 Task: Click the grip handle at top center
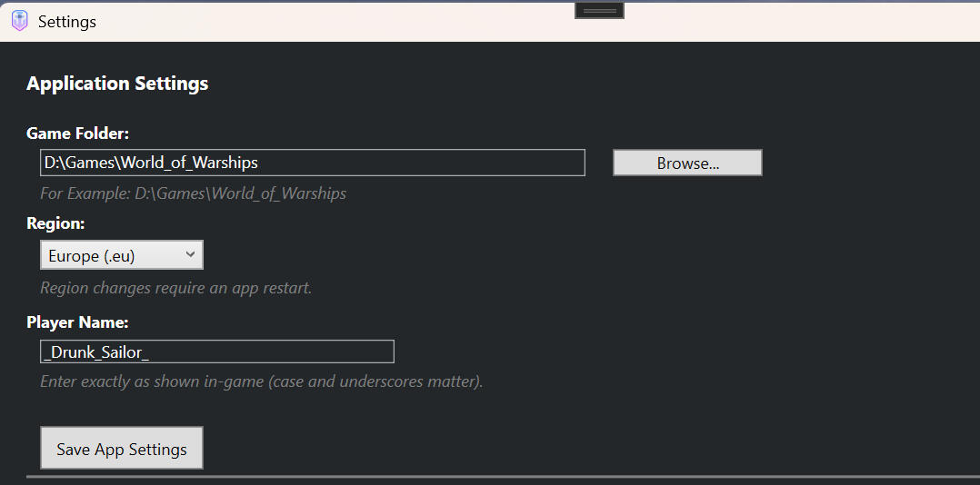599,10
